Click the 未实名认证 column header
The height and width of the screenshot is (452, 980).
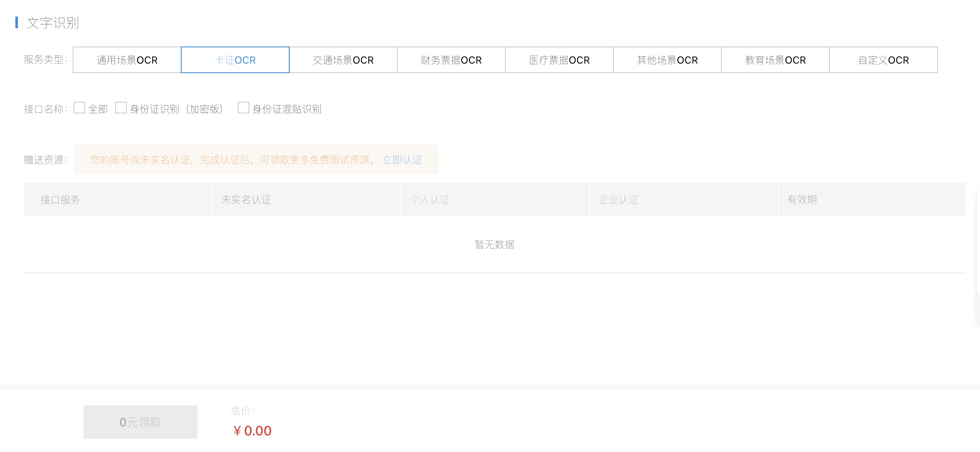click(x=246, y=200)
